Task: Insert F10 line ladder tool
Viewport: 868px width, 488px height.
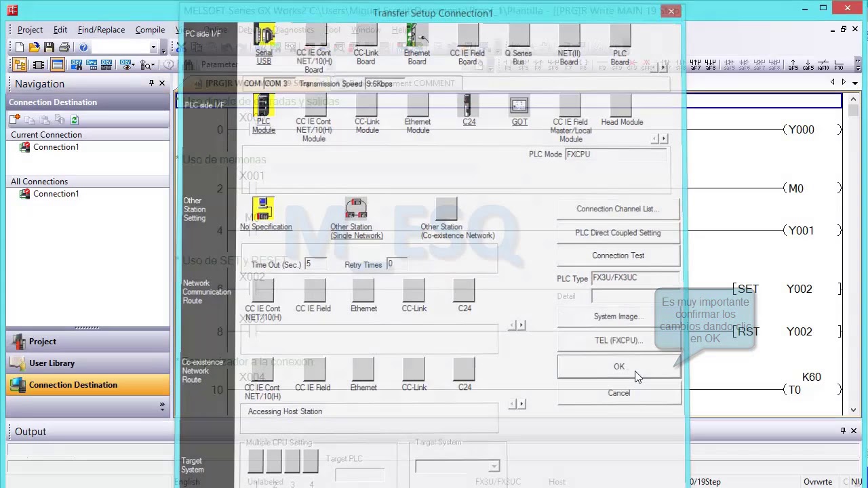Action: [839, 65]
